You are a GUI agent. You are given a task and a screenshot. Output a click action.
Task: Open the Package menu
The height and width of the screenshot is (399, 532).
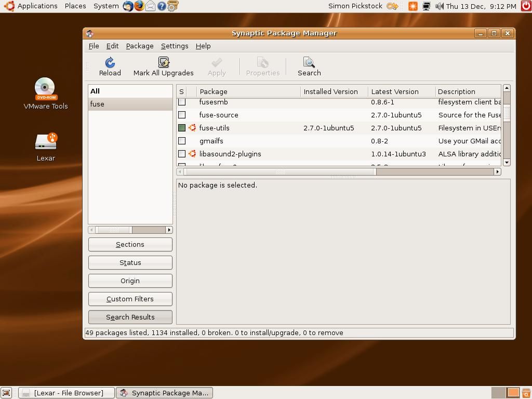[x=139, y=46]
